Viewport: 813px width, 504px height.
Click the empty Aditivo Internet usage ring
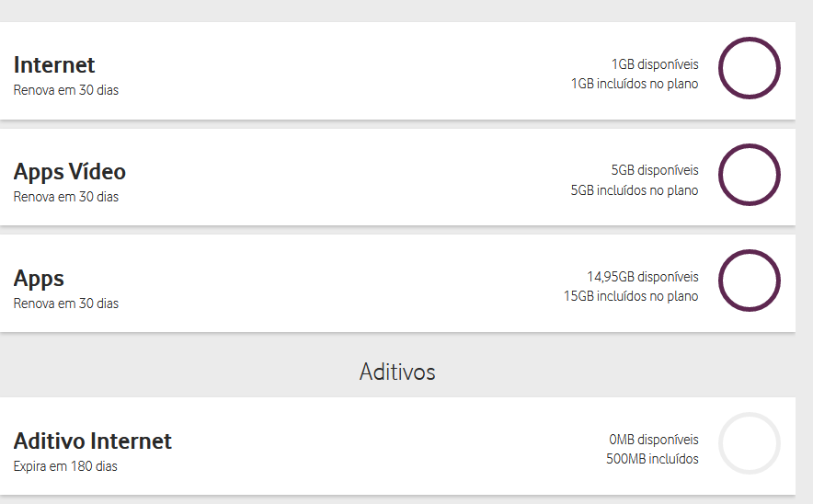click(x=749, y=444)
